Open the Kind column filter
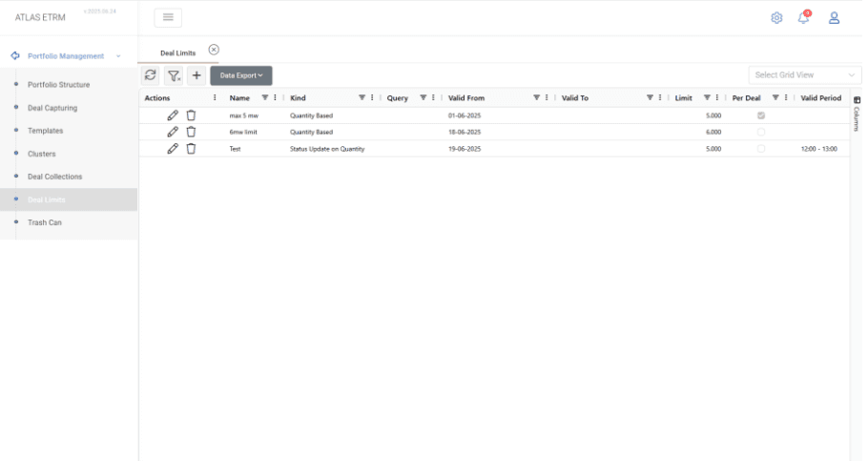 [x=362, y=97]
